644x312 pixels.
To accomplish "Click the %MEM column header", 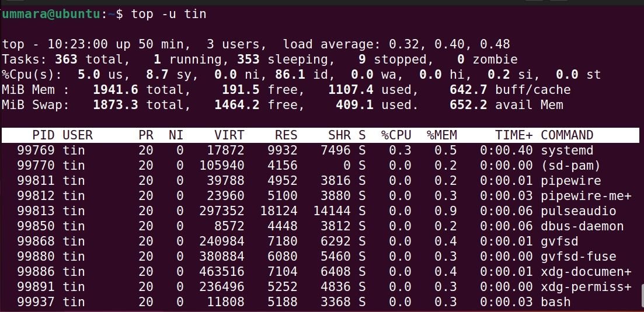I will tap(441, 135).
